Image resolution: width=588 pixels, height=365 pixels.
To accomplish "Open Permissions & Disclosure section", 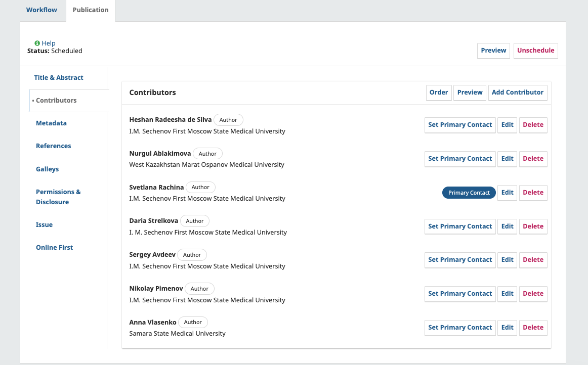I will [58, 197].
